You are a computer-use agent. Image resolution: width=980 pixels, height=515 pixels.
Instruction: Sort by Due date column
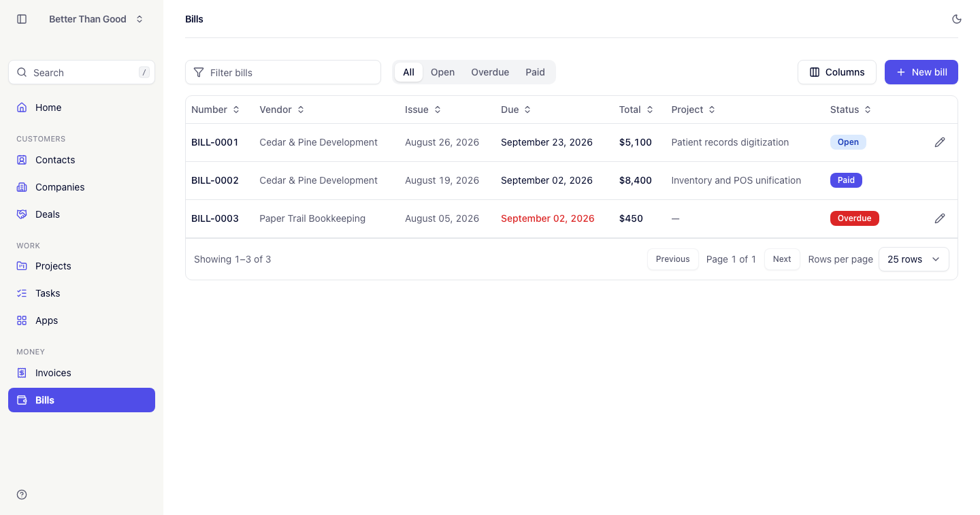pyautogui.click(x=516, y=110)
